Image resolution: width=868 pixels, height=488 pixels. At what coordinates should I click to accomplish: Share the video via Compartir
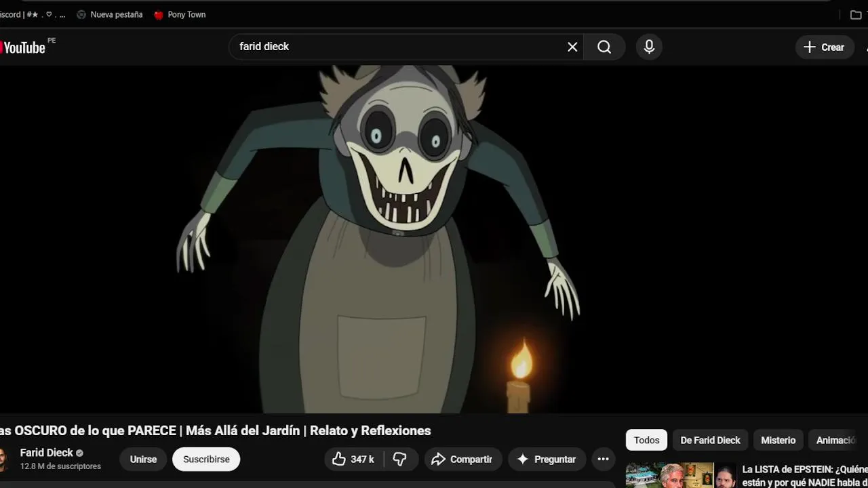(x=463, y=459)
